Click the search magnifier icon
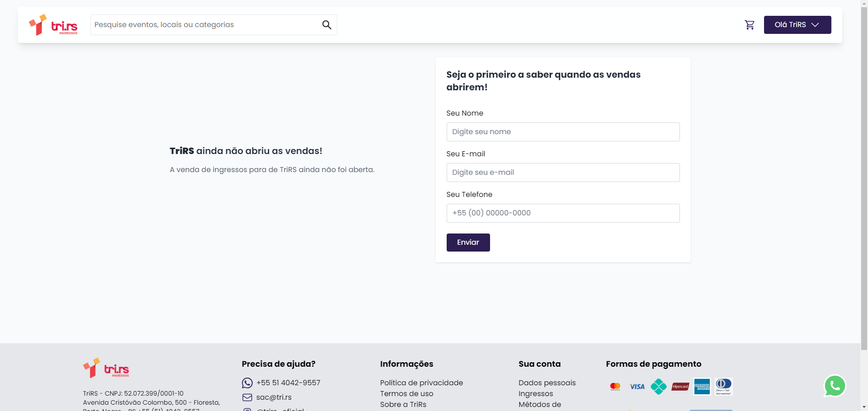868x411 pixels. click(326, 25)
